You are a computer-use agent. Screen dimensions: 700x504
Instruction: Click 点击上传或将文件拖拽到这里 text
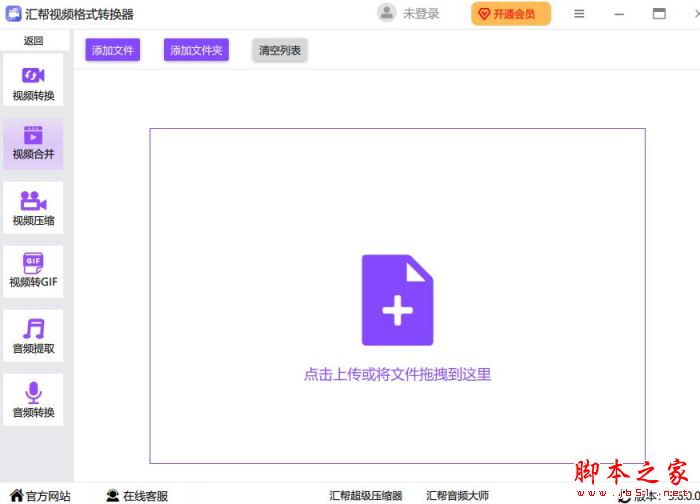(397, 374)
